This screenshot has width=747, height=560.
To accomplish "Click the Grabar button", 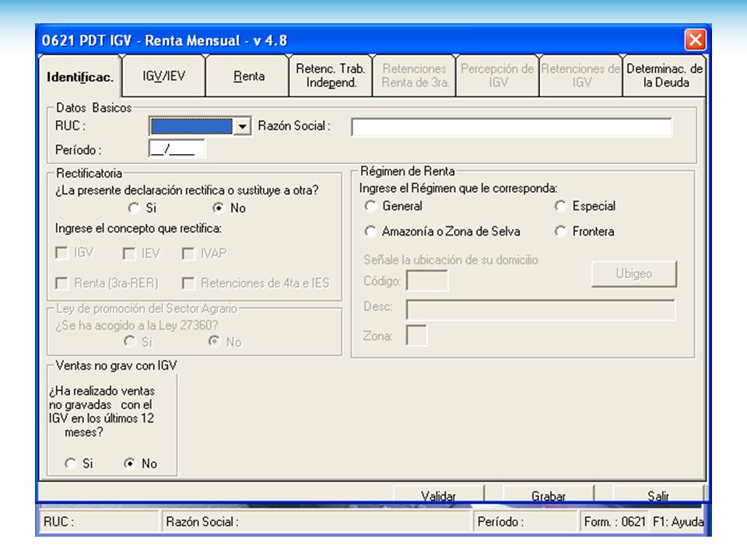I will pyautogui.click(x=549, y=495).
